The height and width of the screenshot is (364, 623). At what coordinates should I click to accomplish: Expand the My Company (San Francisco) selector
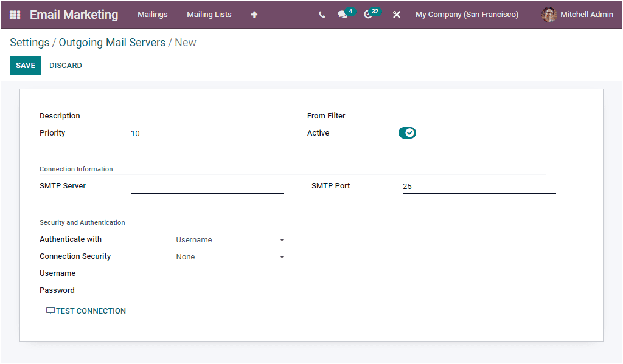point(467,14)
